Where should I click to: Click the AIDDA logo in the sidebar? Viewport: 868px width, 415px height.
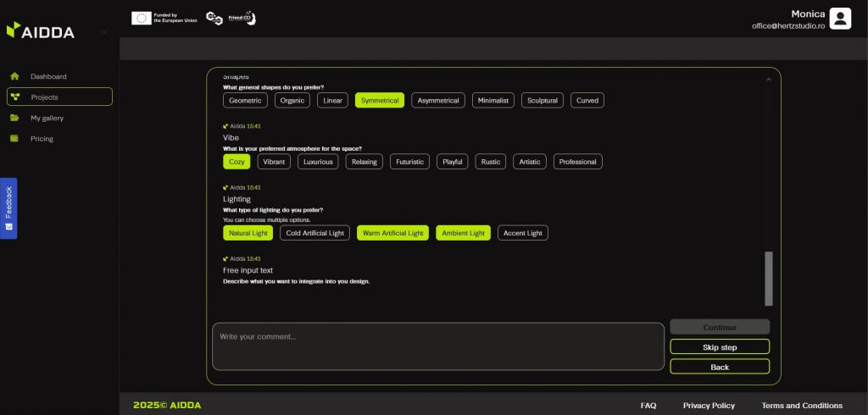click(41, 31)
